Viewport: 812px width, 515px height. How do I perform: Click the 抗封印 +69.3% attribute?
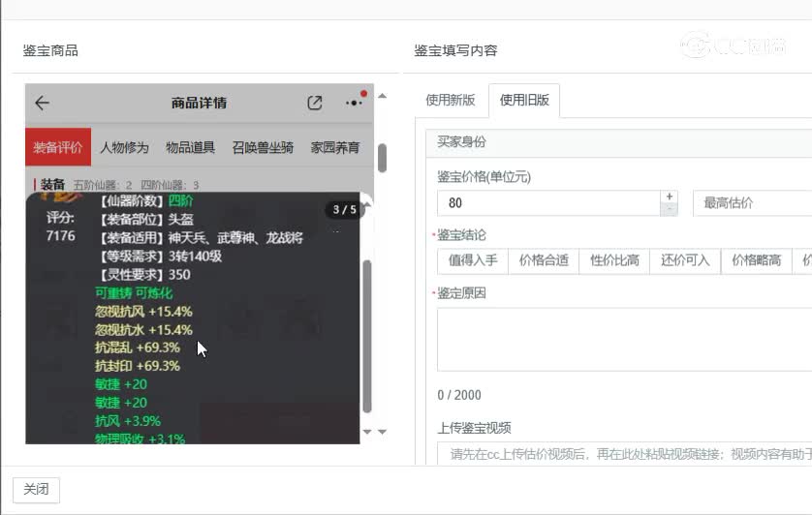138,366
